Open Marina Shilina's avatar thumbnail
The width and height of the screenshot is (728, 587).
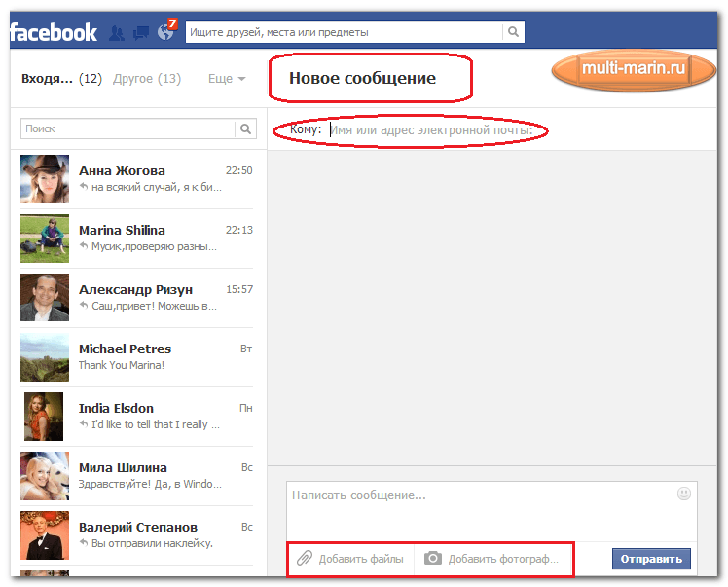click(x=45, y=238)
